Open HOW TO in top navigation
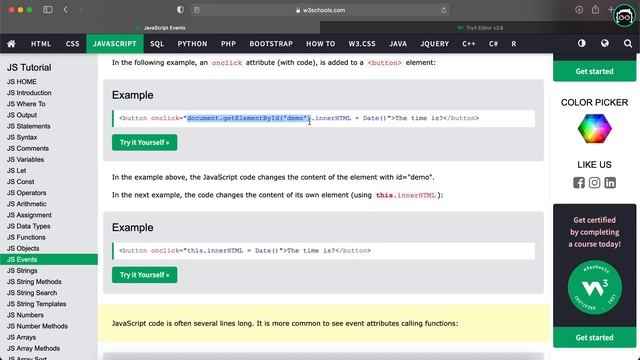The height and width of the screenshot is (360, 640). [x=320, y=44]
